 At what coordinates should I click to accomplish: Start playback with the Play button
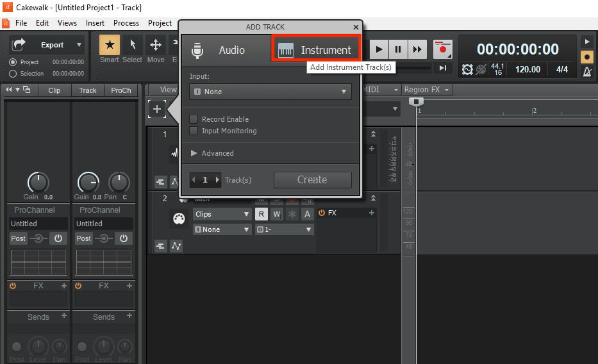click(x=379, y=49)
